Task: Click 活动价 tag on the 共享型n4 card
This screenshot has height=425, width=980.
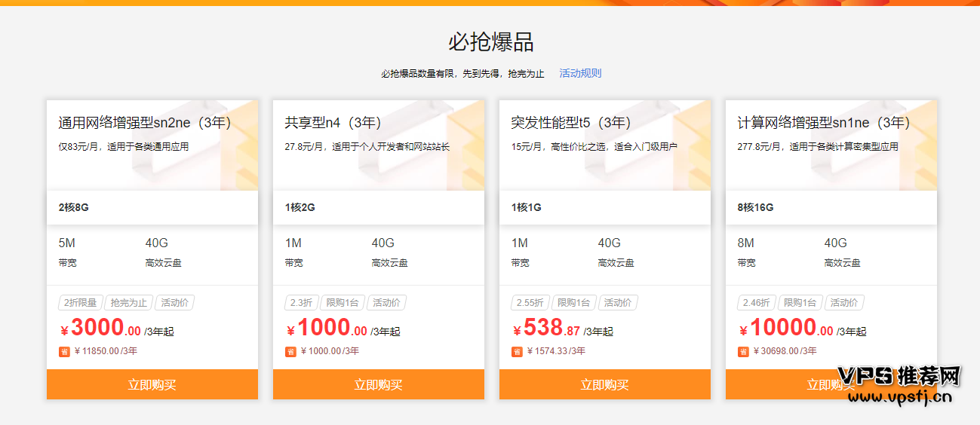Action: (386, 303)
